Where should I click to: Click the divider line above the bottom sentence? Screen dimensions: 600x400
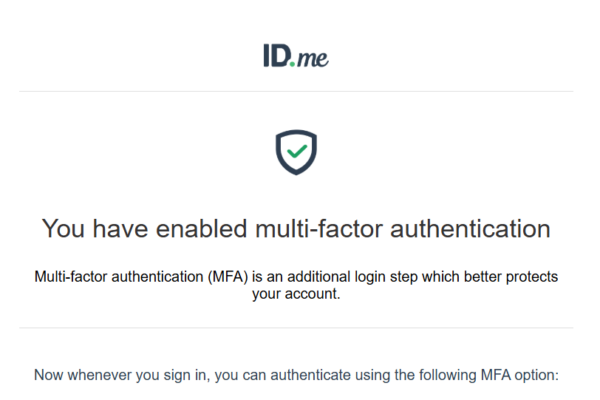pos(296,328)
